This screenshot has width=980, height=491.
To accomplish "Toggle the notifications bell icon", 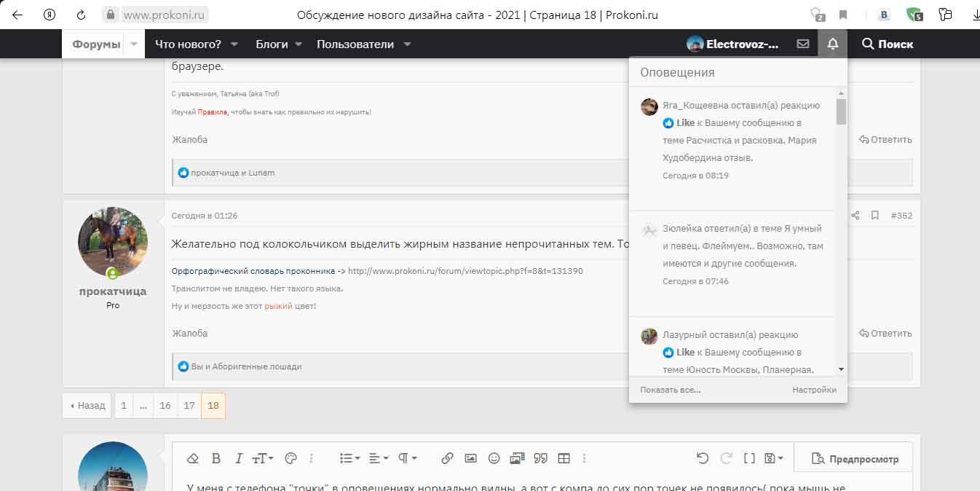I will pyautogui.click(x=832, y=44).
